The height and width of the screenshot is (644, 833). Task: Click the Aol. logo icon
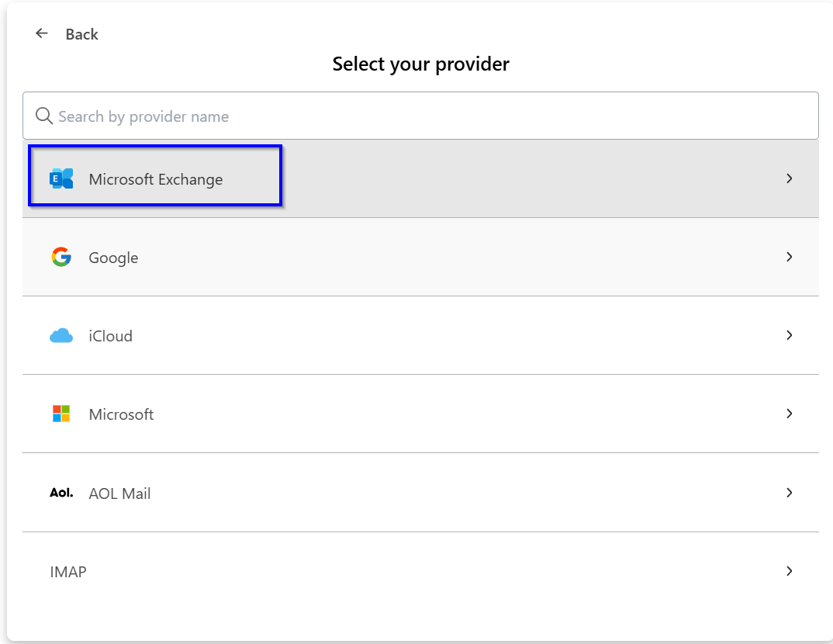pyautogui.click(x=61, y=493)
